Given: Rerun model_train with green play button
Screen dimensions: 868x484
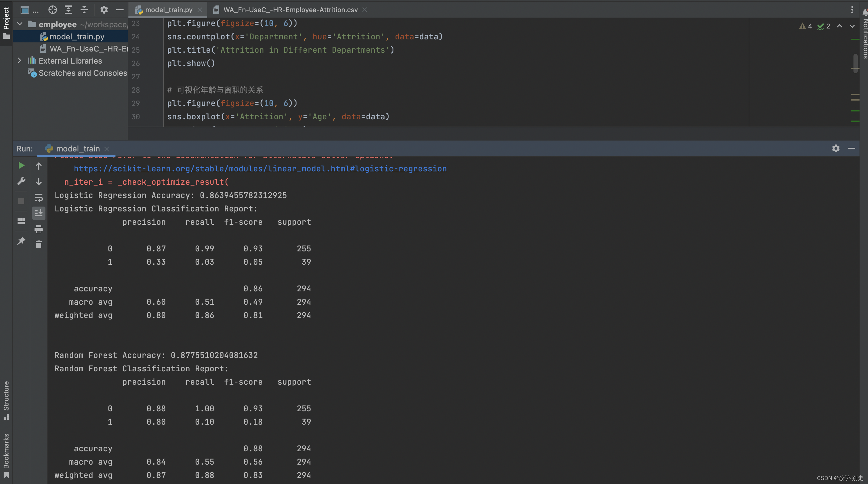Looking at the screenshot, I should (21, 165).
